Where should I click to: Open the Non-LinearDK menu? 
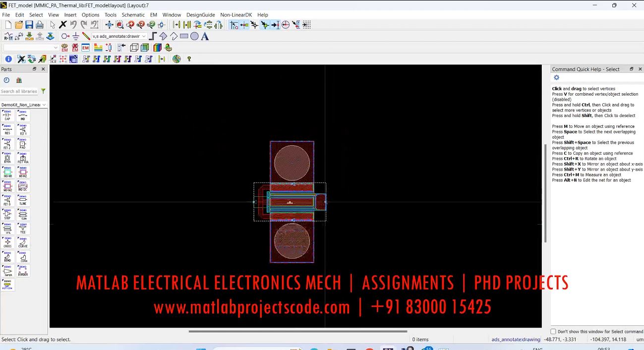[236, 15]
